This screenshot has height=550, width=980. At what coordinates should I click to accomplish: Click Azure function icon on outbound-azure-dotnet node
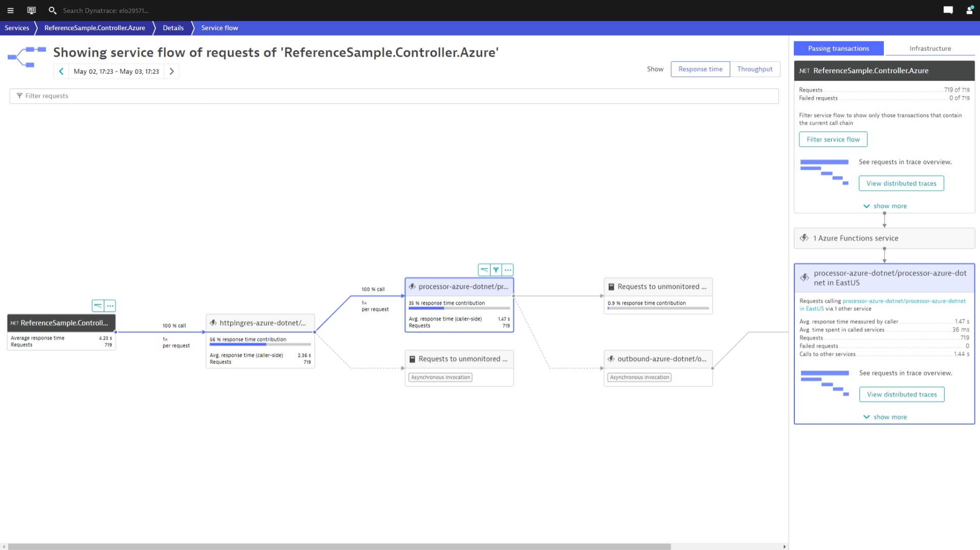coord(611,359)
